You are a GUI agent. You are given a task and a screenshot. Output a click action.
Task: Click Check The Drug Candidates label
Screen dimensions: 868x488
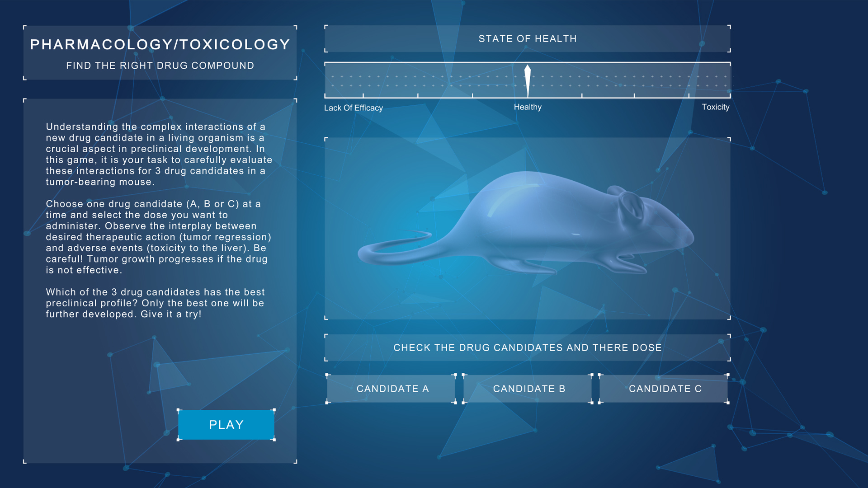[527, 347]
